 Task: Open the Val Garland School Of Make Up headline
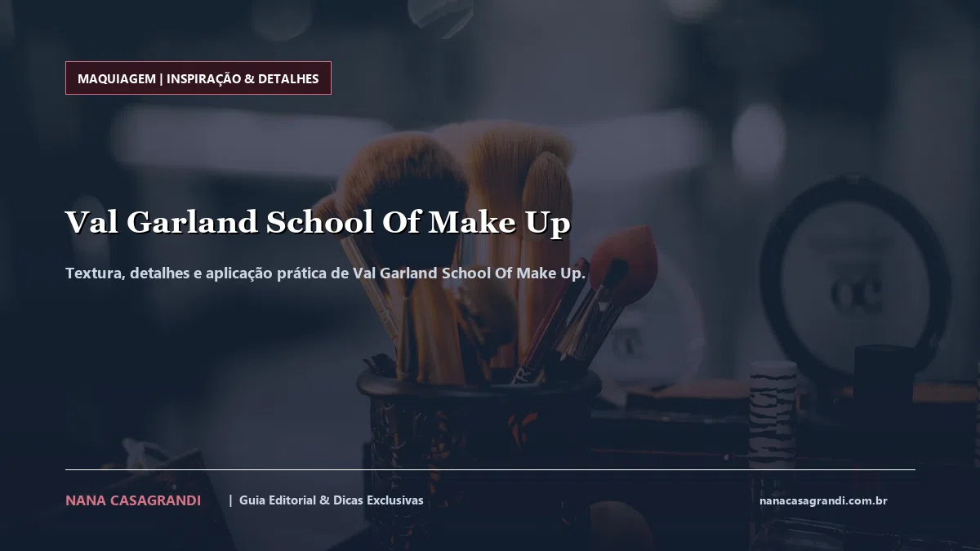click(x=317, y=223)
